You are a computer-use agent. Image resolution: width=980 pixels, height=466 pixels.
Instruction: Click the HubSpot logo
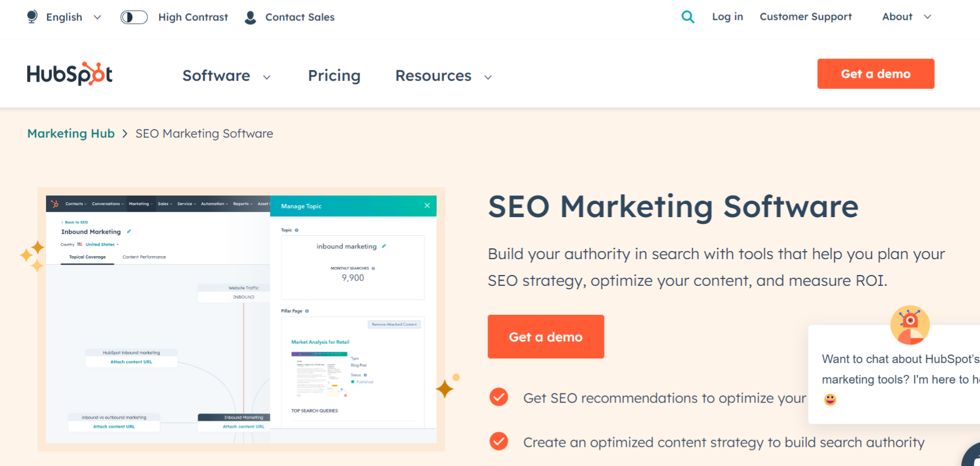tap(69, 74)
